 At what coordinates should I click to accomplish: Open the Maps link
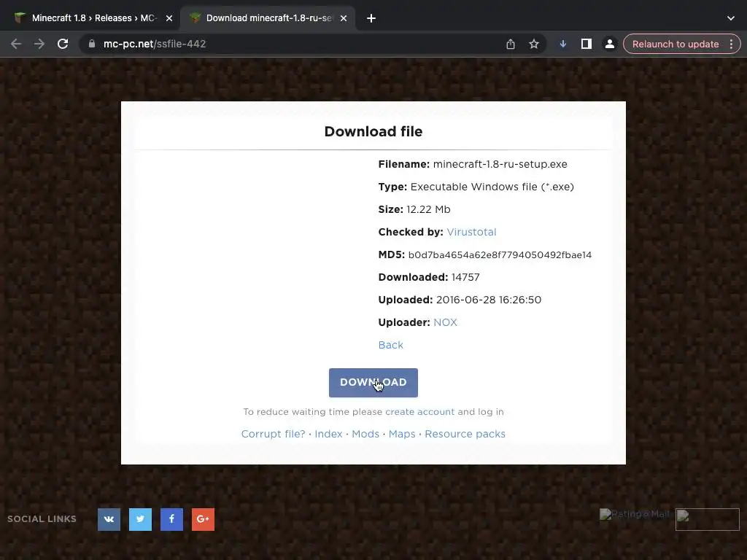pyautogui.click(x=402, y=434)
